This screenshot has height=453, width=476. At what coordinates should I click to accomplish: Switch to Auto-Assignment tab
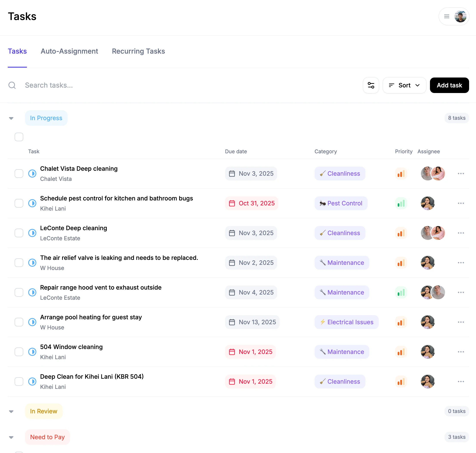tap(69, 51)
